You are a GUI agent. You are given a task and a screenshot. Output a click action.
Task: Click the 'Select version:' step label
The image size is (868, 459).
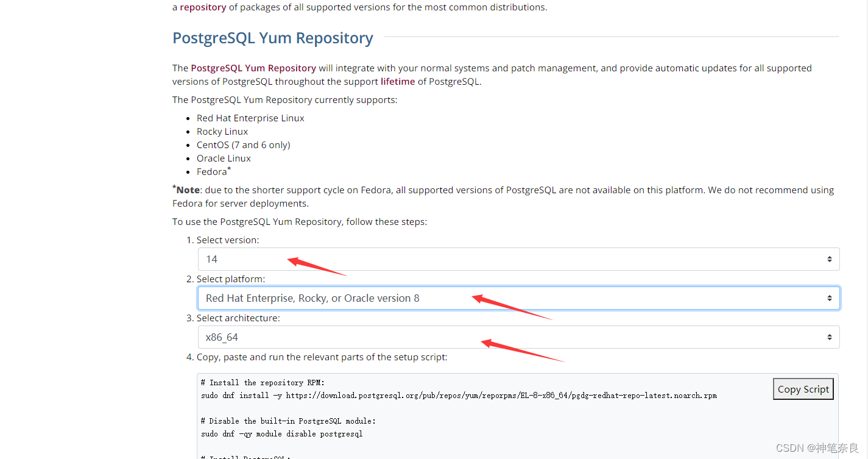pos(228,240)
